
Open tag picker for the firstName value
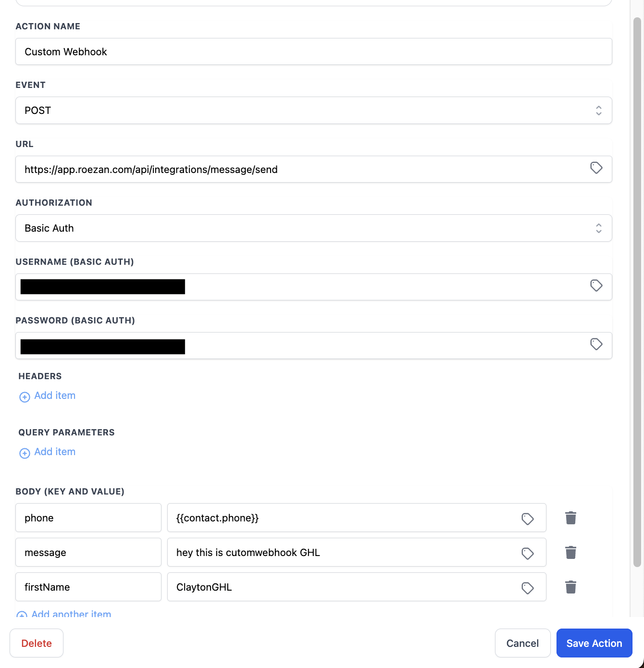[527, 588]
